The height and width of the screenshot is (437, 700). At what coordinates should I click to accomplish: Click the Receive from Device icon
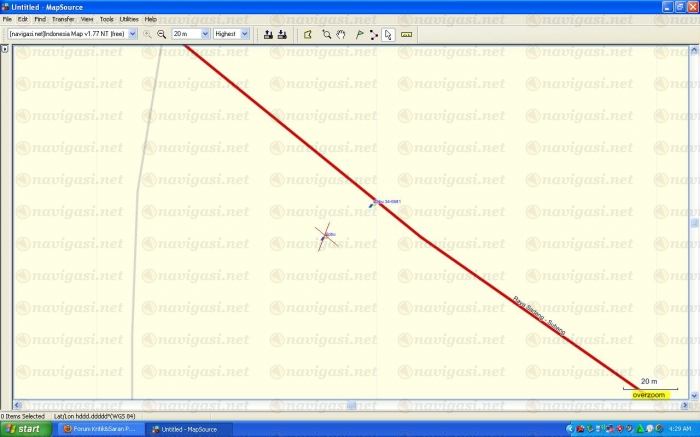click(x=282, y=33)
